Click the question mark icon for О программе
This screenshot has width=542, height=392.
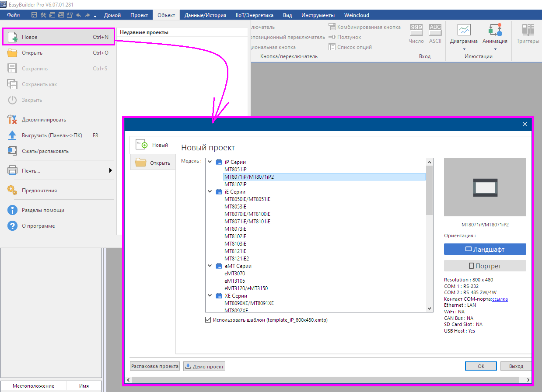[13, 226]
